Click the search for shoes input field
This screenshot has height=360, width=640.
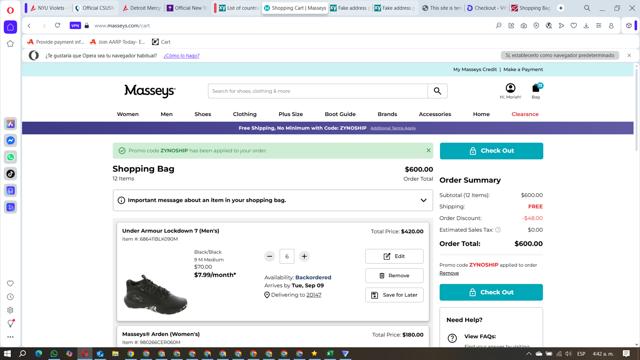tap(318, 91)
